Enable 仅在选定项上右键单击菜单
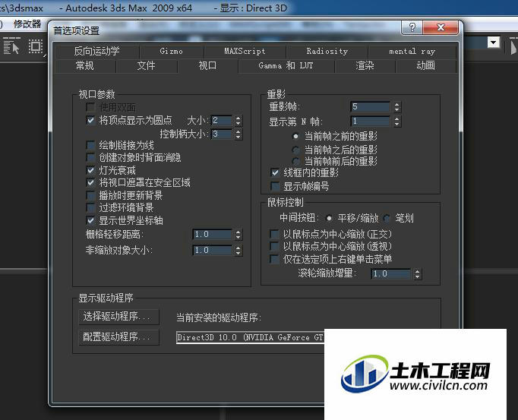 click(274, 259)
